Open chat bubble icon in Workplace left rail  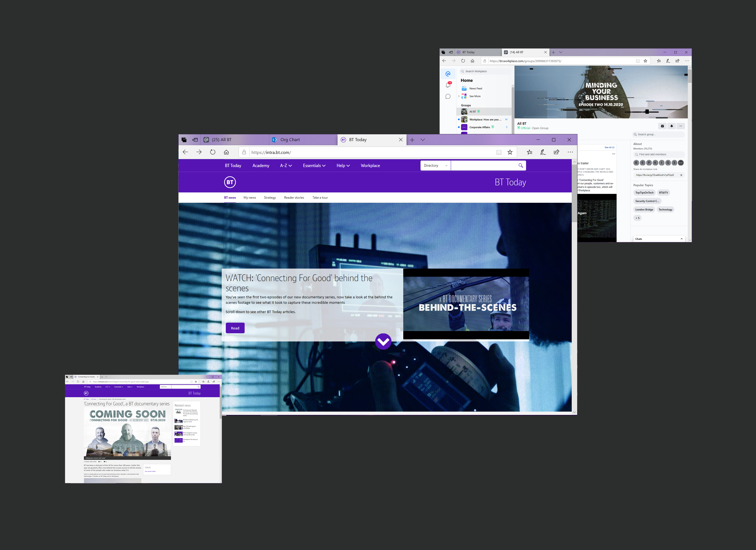(x=448, y=97)
